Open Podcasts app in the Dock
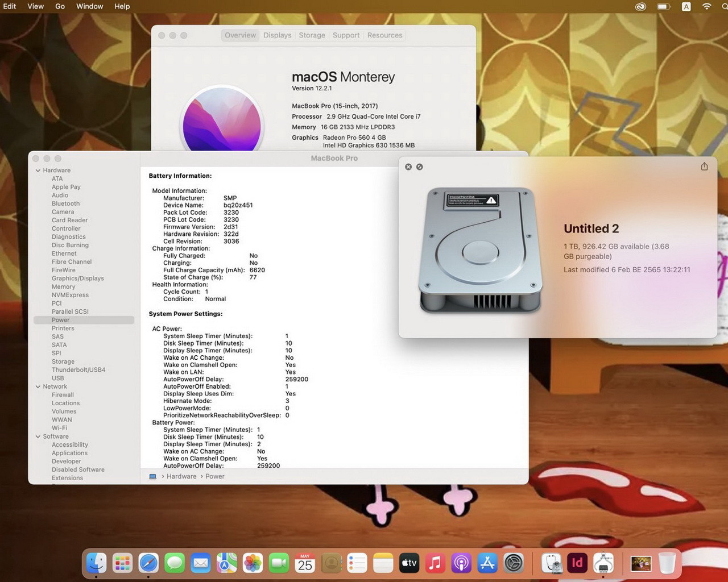This screenshot has width=728, height=582. tap(461, 563)
